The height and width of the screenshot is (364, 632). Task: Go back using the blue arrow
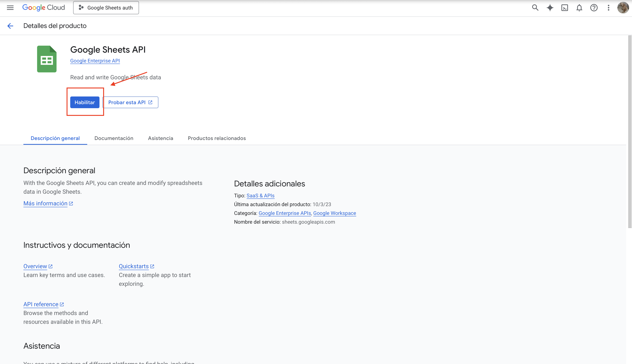coord(10,26)
